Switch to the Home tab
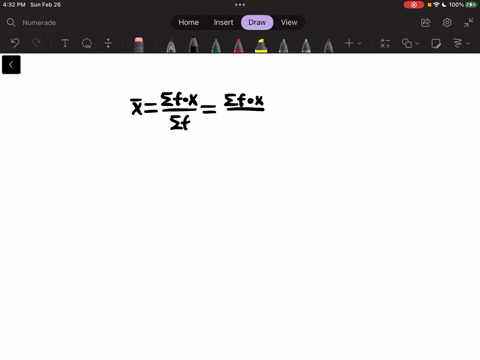Image resolution: width=480 pixels, height=360 pixels. click(x=188, y=22)
